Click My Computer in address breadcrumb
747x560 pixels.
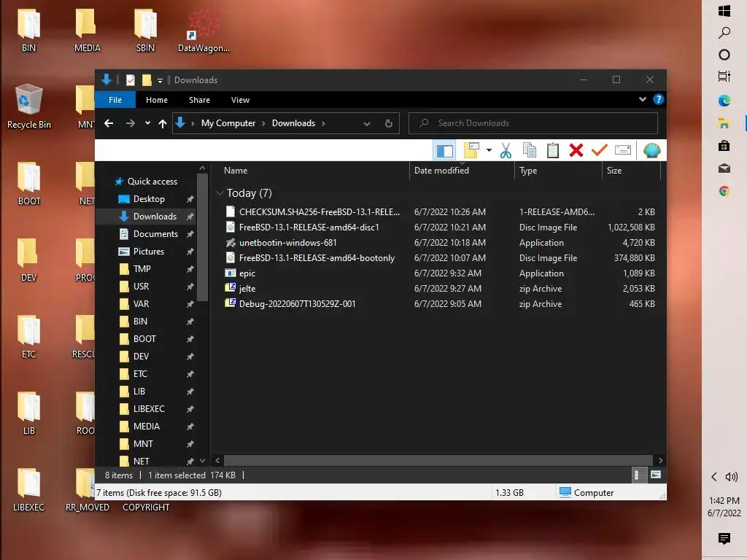228,123
